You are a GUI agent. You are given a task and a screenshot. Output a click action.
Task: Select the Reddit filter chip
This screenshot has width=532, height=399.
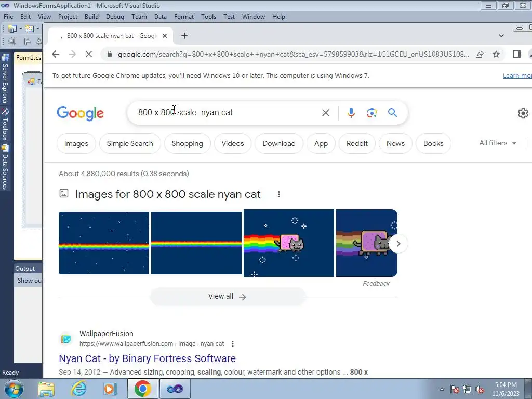pos(357,143)
